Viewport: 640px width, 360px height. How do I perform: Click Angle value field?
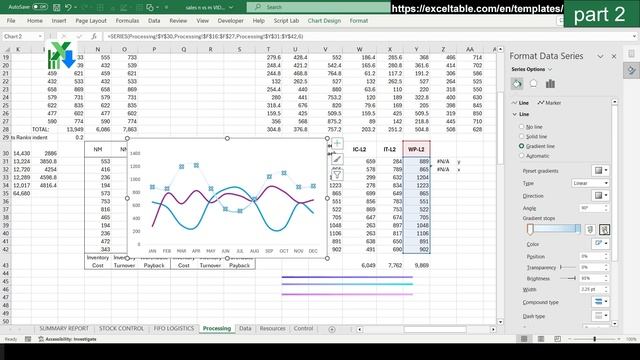coord(591,208)
